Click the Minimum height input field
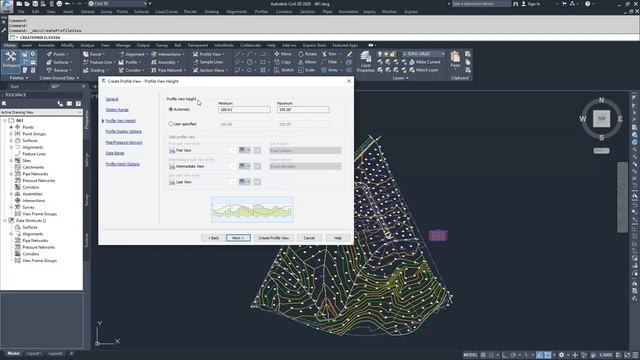640x360 pixels. click(244, 109)
